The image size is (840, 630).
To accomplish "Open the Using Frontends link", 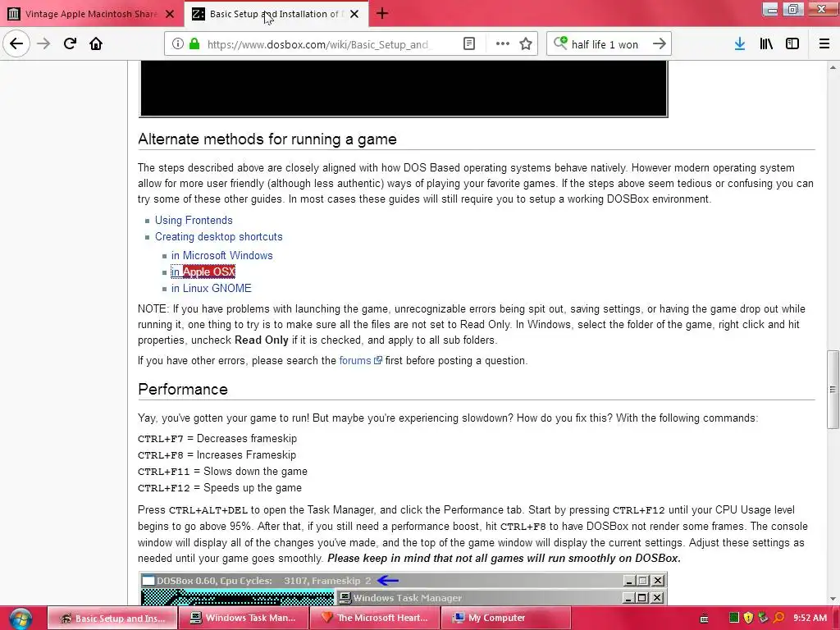I will click(194, 220).
